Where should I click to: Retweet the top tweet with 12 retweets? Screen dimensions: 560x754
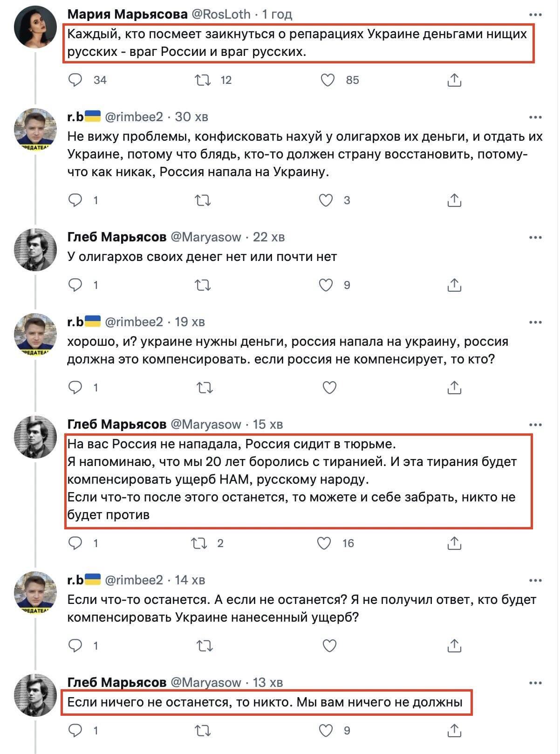point(203,80)
